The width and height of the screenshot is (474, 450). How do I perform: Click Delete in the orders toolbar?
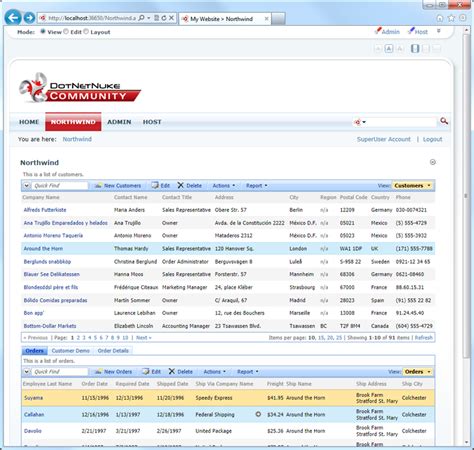point(181,372)
